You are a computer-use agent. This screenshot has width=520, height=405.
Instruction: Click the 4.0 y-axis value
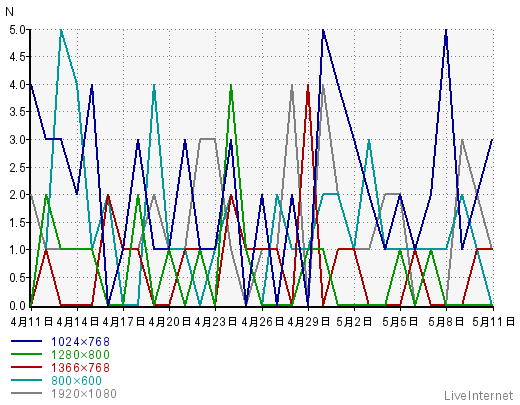(x=17, y=85)
